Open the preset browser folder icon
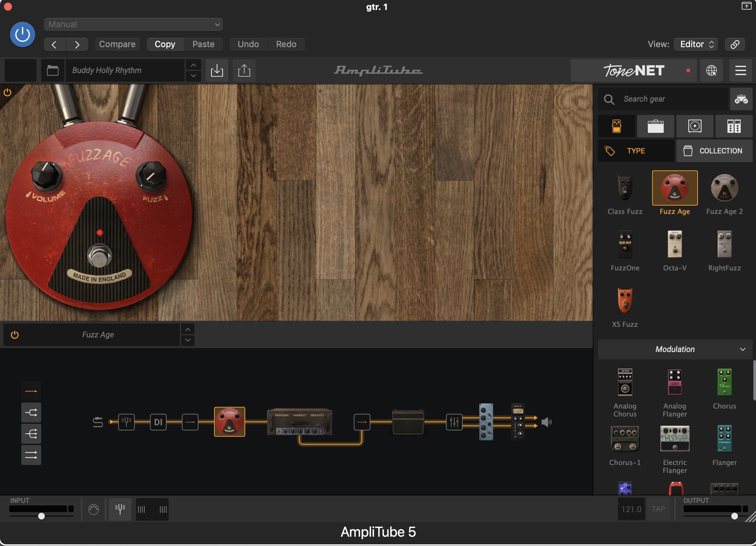The image size is (756, 546). tap(53, 70)
